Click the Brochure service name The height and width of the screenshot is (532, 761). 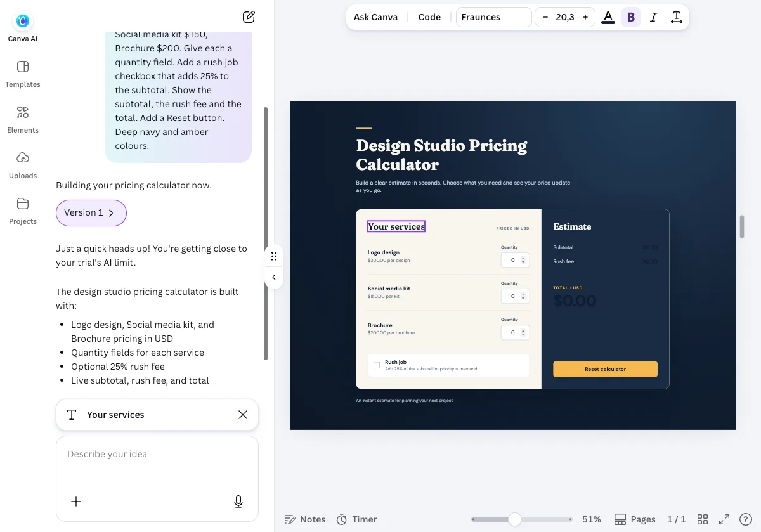pos(380,325)
